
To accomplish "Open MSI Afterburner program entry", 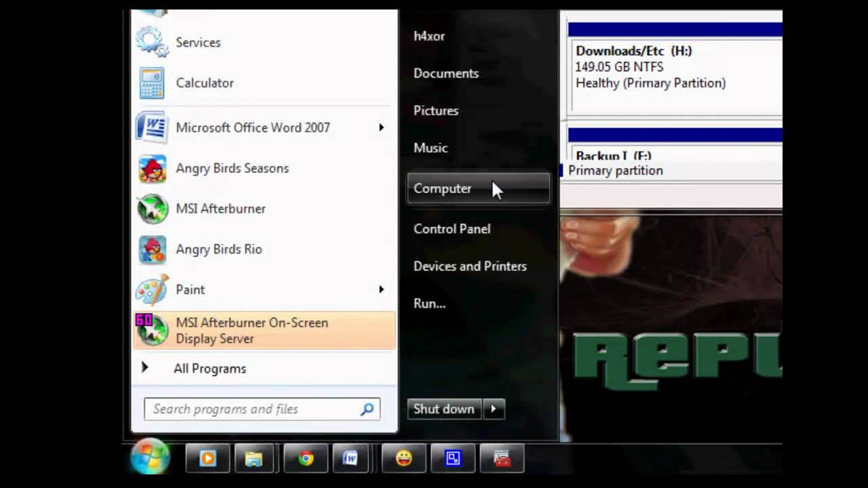I will [264, 209].
